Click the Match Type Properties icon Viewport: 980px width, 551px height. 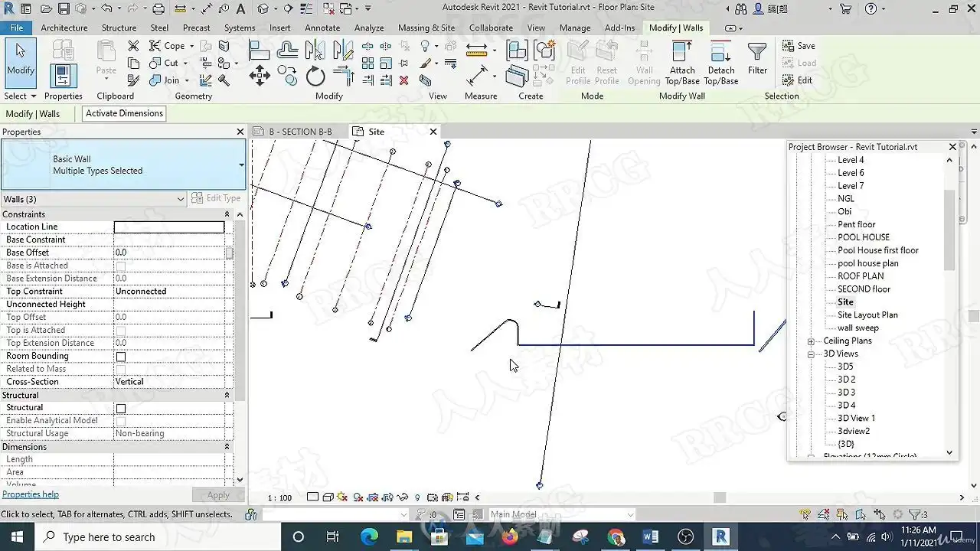pos(133,80)
